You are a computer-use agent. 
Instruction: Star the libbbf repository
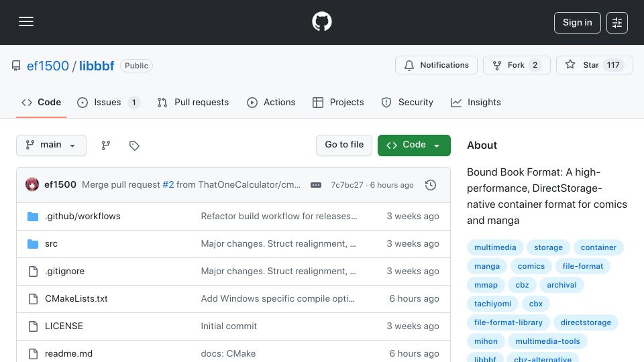(x=594, y=65)
